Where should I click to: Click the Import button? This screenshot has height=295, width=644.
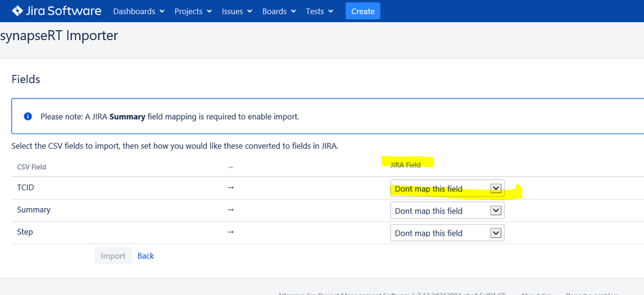click(113, 256)
